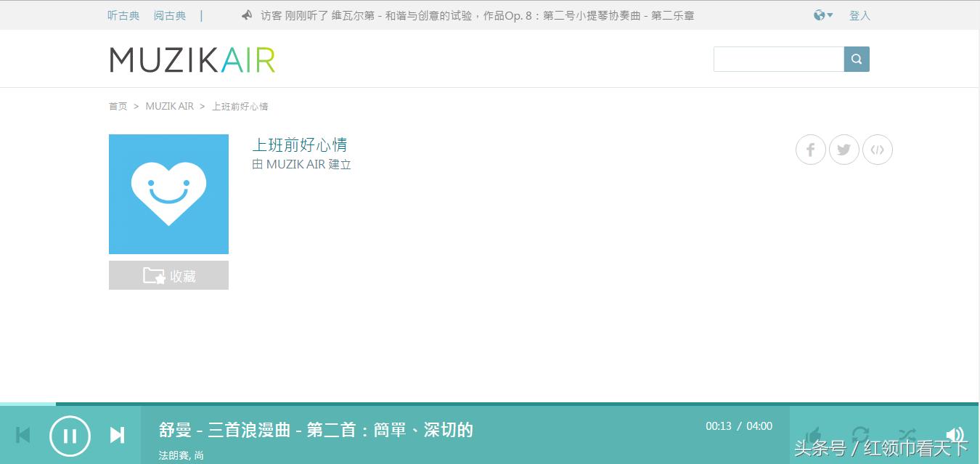This screenshot has height=464, width=980.
Task: Open the 首页 breadcrumb link
Action: click(118, 106)
